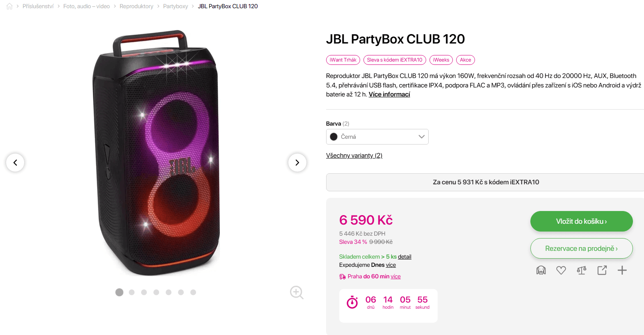Click the pink delivery truck icon
The height and width of the screenshot is (335, 644).
point(342,276)
